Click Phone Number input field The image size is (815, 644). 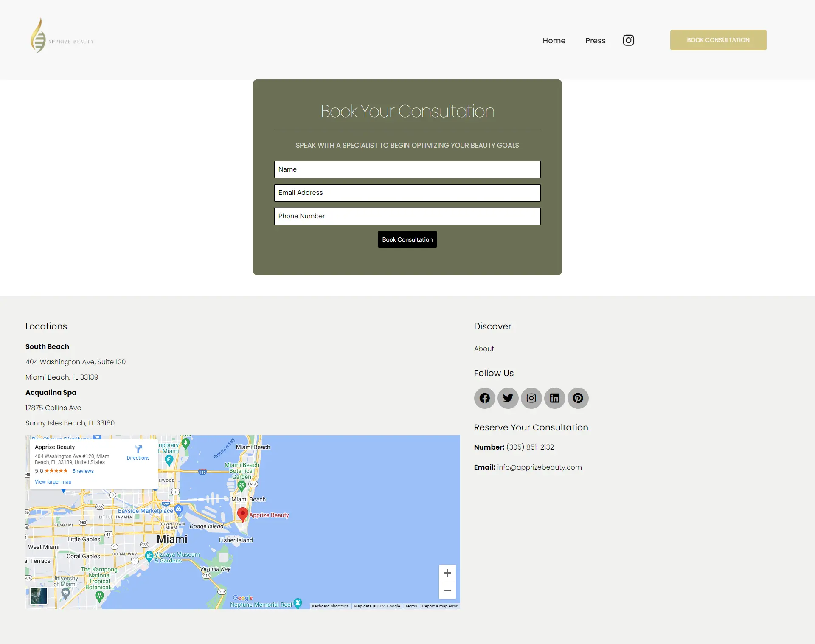coord(407,216)
